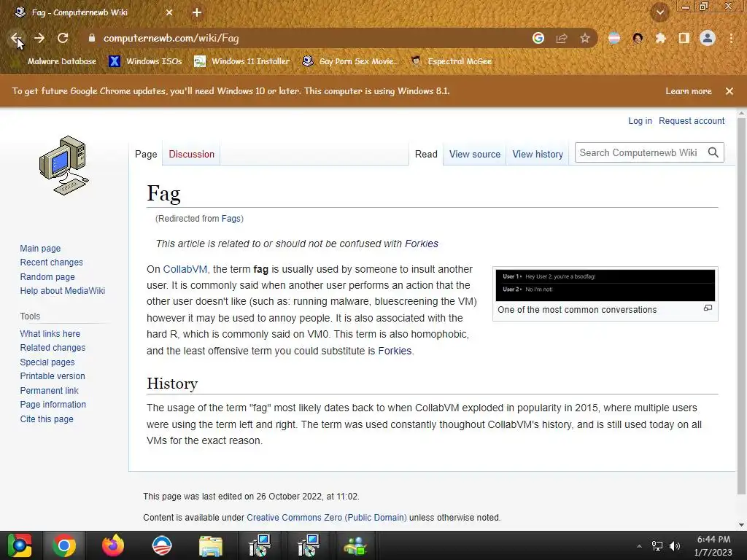747x560 pixels.
Task: Open the Chrome profile avatar
Action: click(x=708, y=38)
